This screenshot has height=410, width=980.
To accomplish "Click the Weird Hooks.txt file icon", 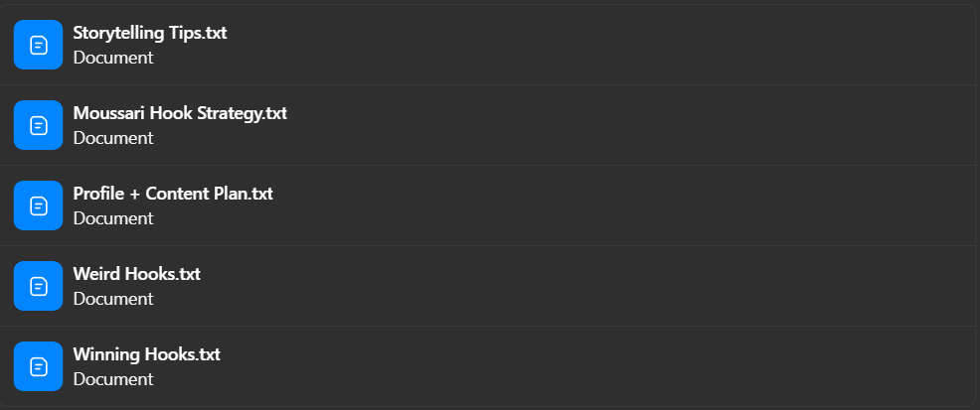I will [38, 286].
